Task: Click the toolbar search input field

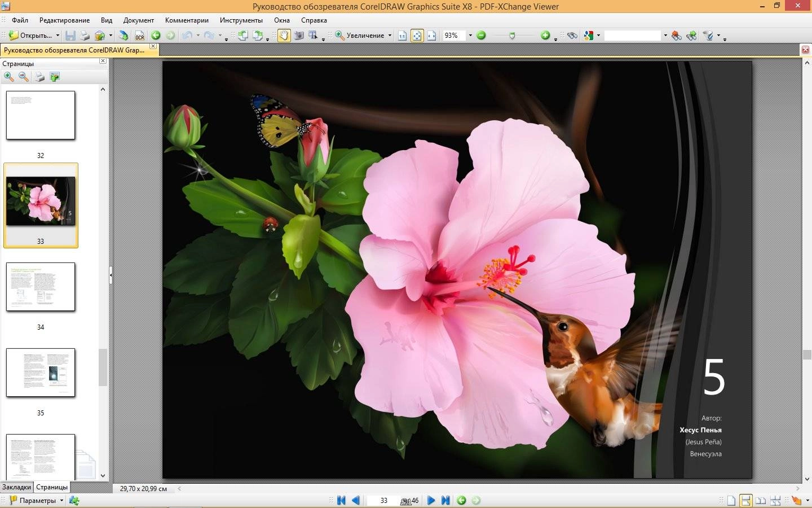Action: (633, 36)
